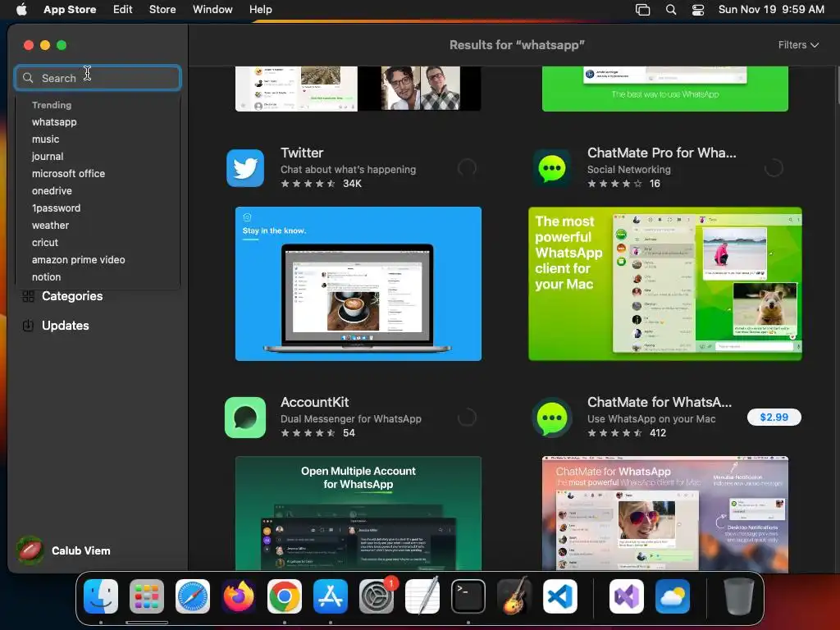Go to Updates in the sidebar
This screenshot has width=840, height=630.
66,326
